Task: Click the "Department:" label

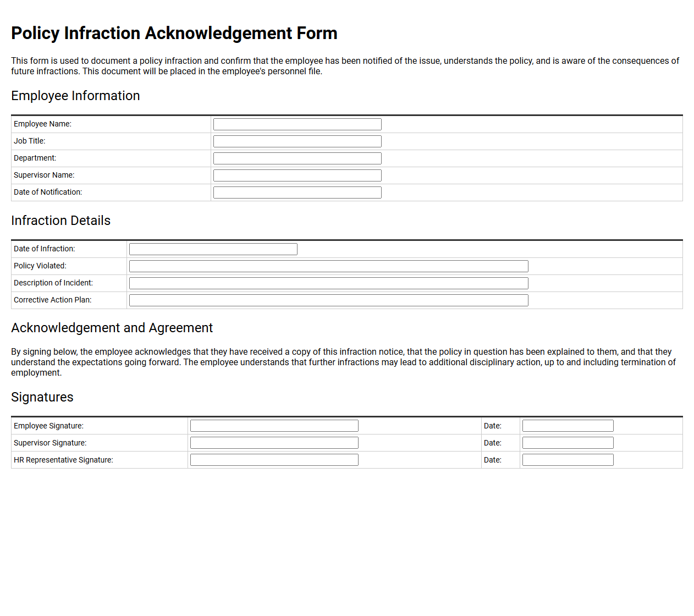Action: (x=35, y=158)
